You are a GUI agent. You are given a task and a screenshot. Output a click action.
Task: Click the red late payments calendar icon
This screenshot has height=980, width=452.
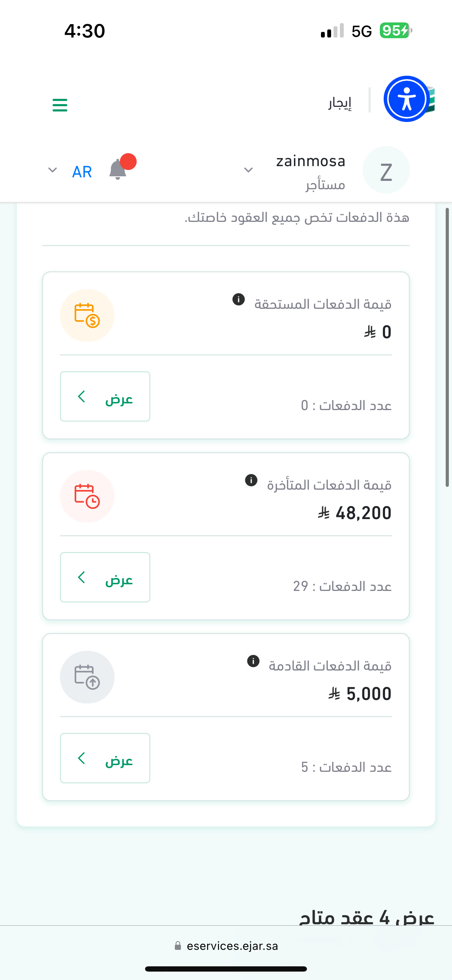point(87,496)
